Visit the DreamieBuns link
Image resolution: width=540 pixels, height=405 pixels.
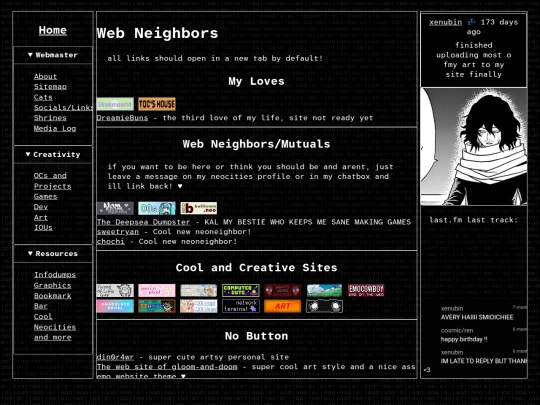(122, 118)
